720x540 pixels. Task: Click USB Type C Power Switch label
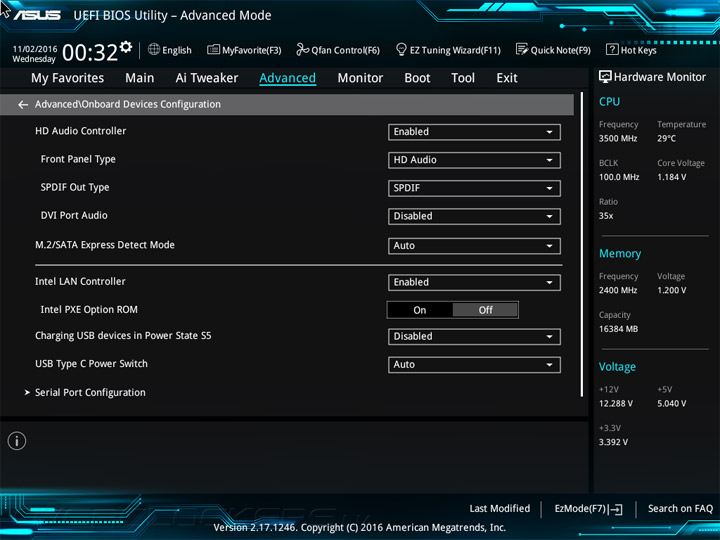pos(91,364)
